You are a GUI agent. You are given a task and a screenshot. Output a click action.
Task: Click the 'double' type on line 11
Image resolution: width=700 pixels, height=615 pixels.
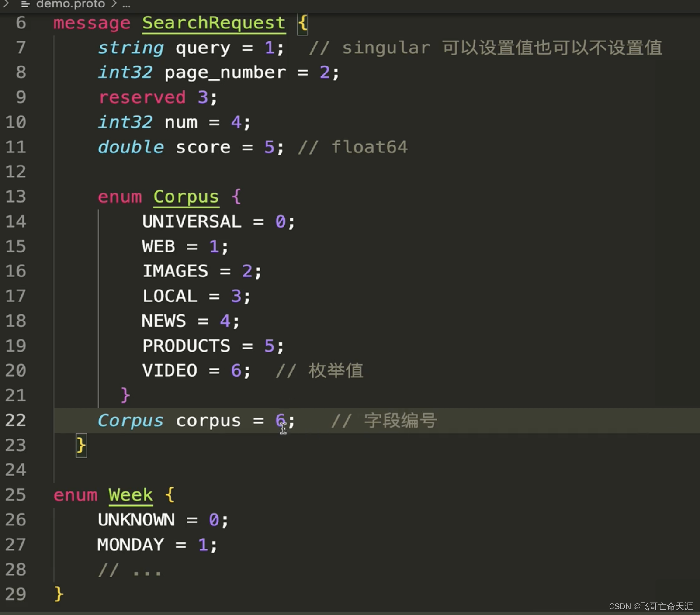coord(131,147)
